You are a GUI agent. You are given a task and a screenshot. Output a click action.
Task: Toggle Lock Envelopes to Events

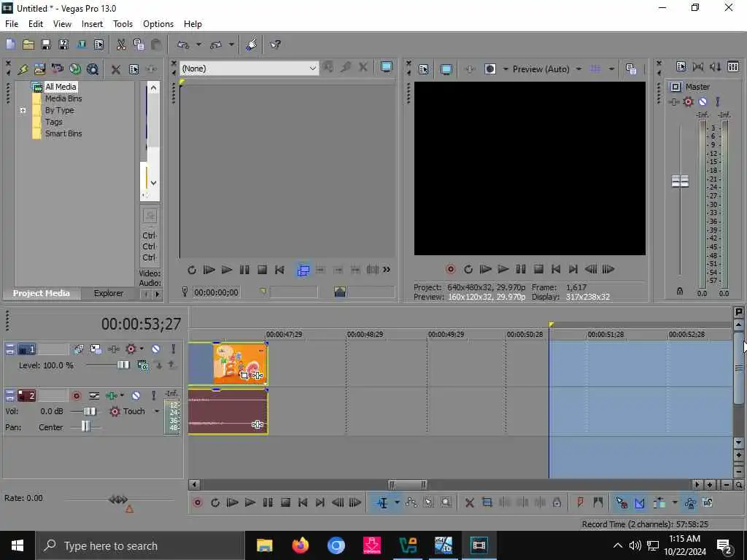pyautogui.click(x=690, y=503)
